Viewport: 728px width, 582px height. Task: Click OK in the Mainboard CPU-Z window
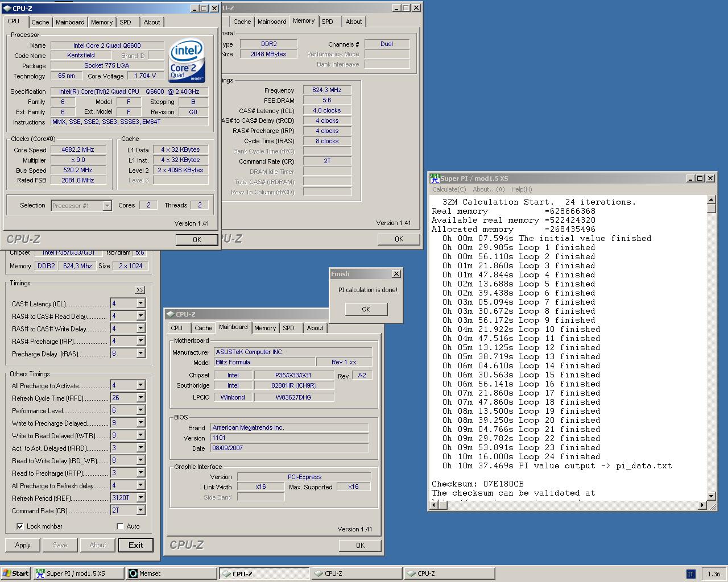click(360, 545)
